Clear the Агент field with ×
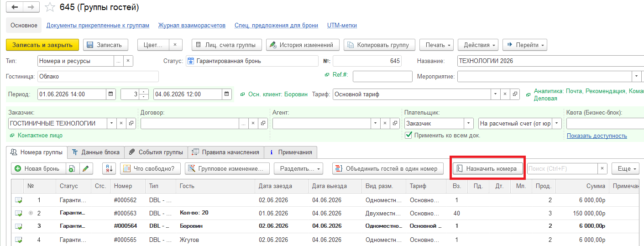Screen dimensions: 644x246 (385, 123)
